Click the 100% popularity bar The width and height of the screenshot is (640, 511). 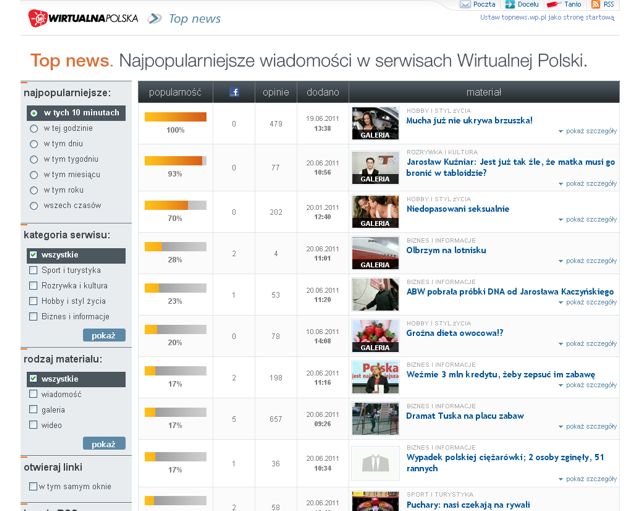(x=176, y=117)
